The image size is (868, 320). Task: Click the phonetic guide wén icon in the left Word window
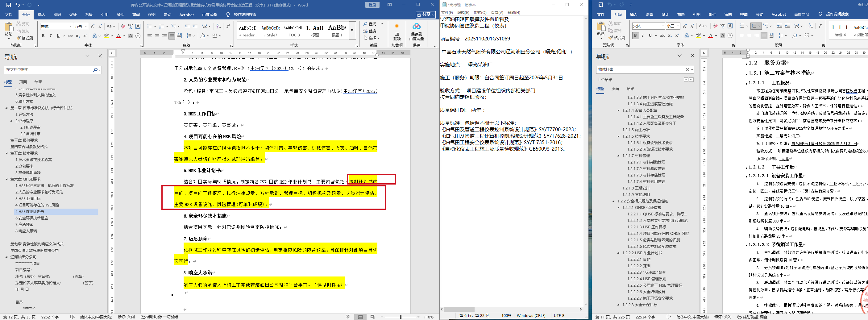coord(131,26)
